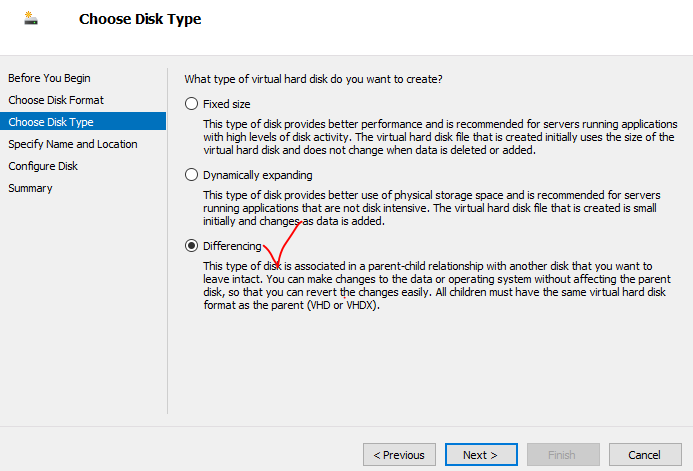
Task: Open the Configure Disk step
Action: click(x=43, y=166)
